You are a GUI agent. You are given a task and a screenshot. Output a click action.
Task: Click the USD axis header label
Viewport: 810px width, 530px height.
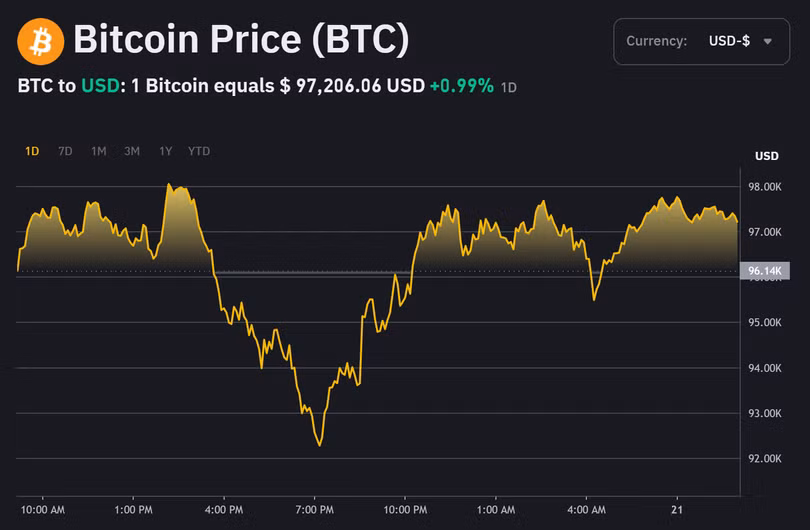point(767,156)
